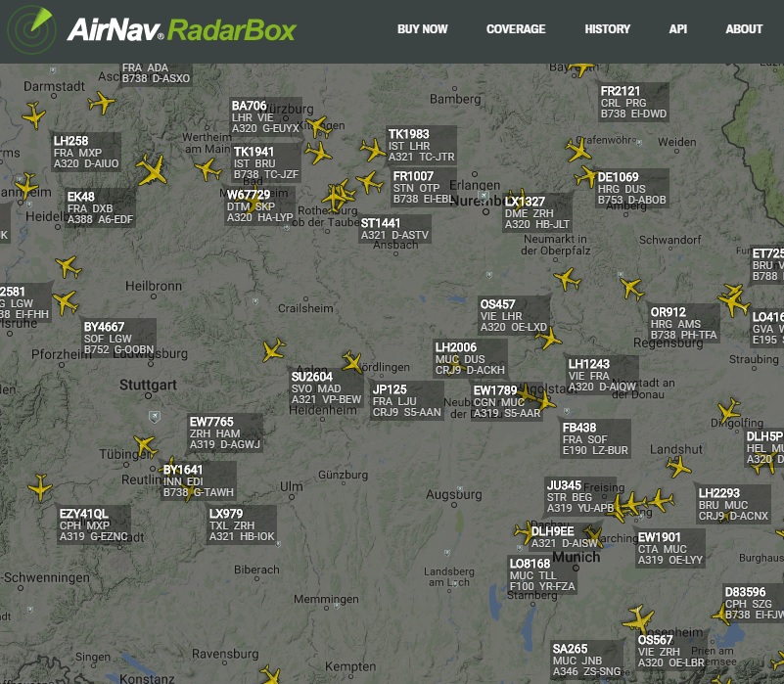
Task: Click the plane icon above Dingolfing
Action: click(729, 410)
